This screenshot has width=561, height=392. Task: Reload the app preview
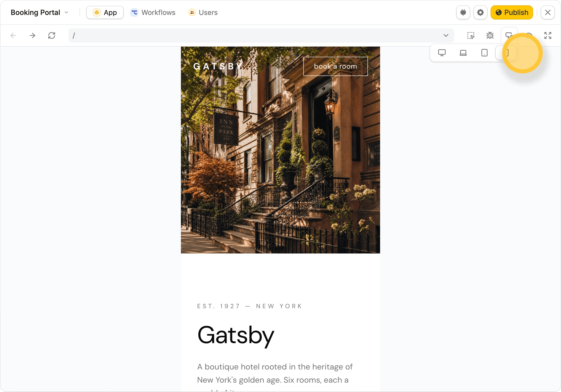(x=52, y=35)
